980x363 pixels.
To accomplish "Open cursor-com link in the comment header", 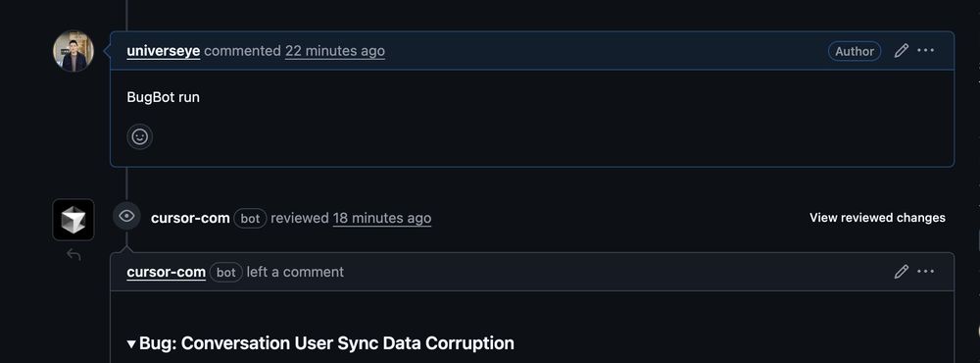I will click(x=167, y=273).
